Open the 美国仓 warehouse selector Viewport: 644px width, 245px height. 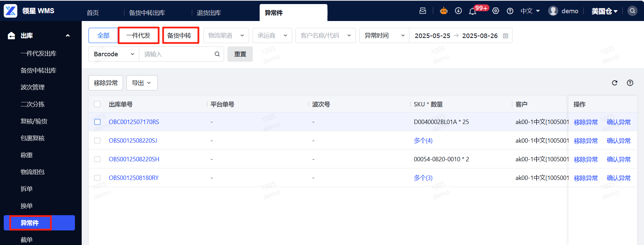[604, 11]
